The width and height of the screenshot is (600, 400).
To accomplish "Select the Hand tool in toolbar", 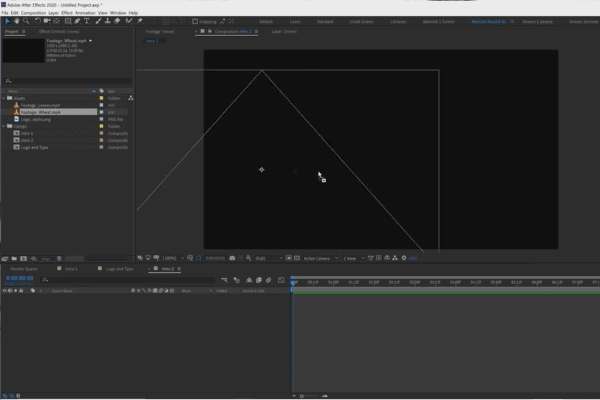I will [16, 21].
